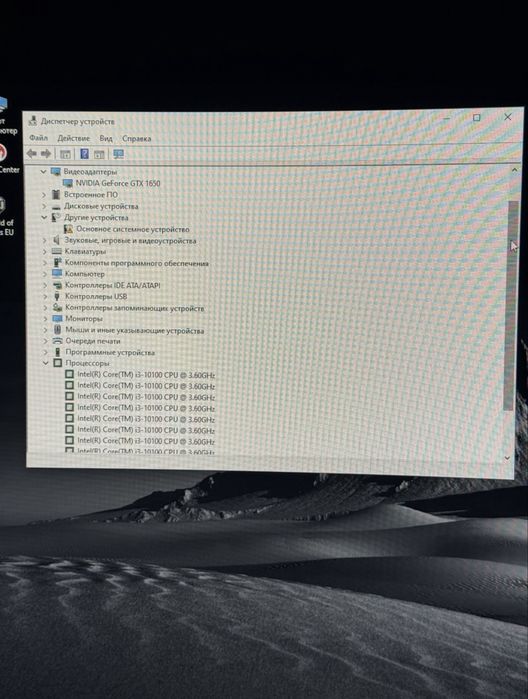Click warning icon of Основное системное устройство
The height and width of the screenshot is (699, 528).
[x=68, y=229]
